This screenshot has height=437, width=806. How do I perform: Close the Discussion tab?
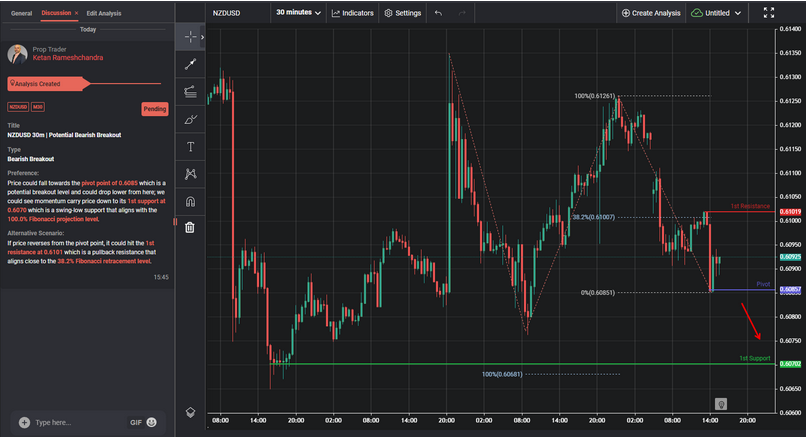(77, 13)
